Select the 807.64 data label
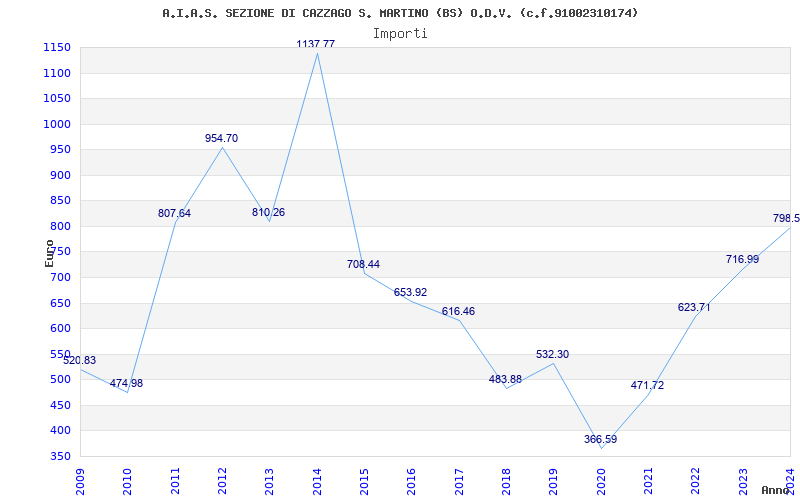Image resolution: width=800 pixels, height=500 pixels. tap(174, 213)
